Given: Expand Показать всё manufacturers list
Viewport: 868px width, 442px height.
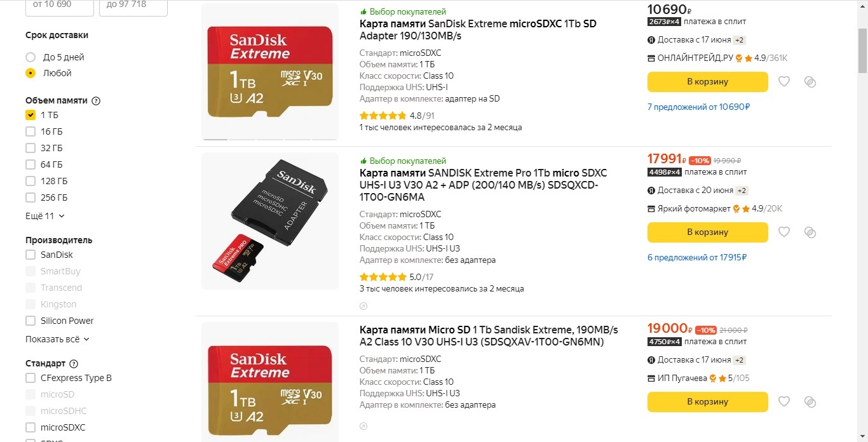Looking at the screenshot, I should (x=57, y=339).
